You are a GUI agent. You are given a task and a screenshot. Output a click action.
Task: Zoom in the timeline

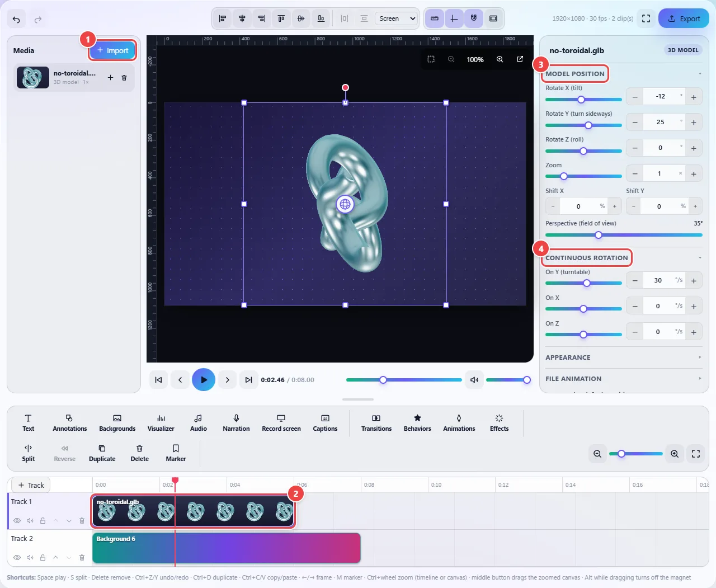(x=675, y=454)
